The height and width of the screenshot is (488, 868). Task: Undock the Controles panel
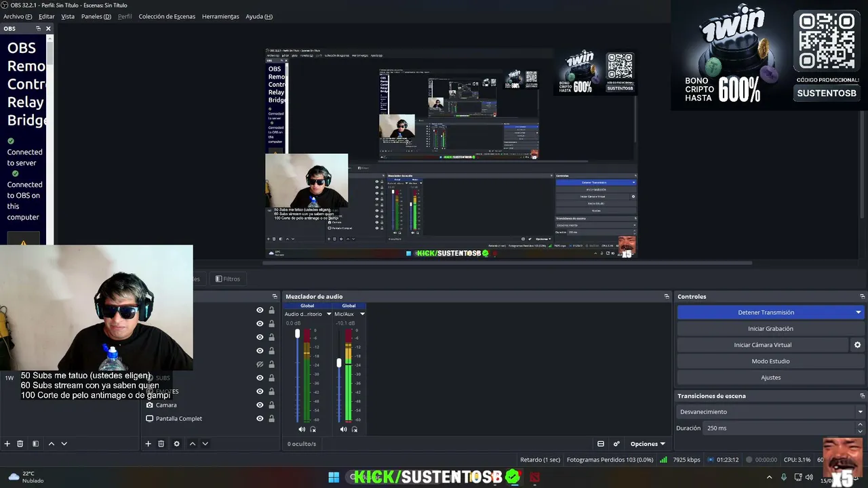862,296
